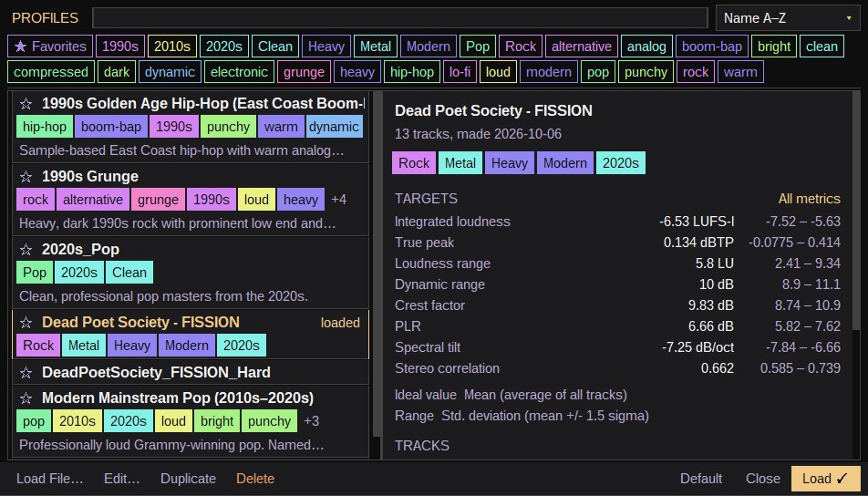The width and height of the screenshot is (868, 496).
Task: Click the Stereo correlation 0.662 value
Action: click(x=718, y=368)
